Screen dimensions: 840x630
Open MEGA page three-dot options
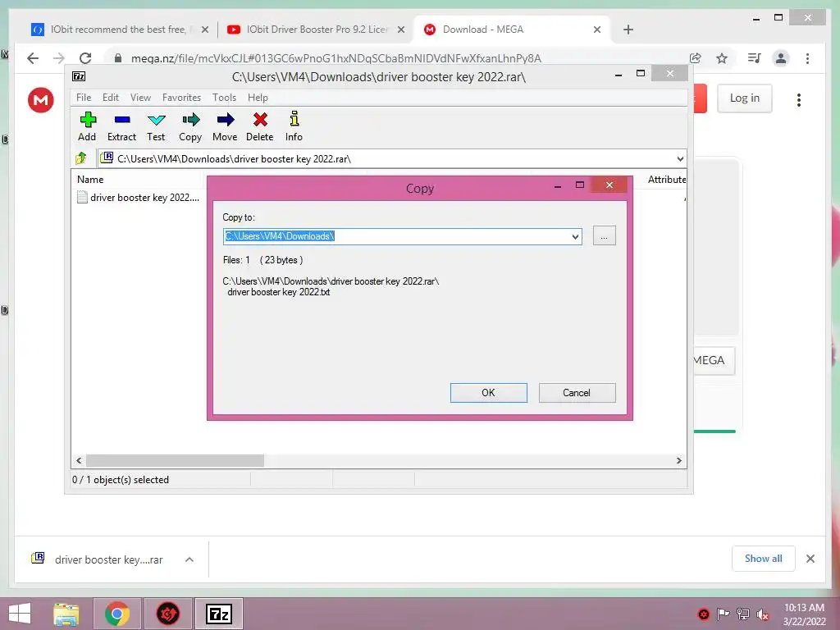click(799, 99)
